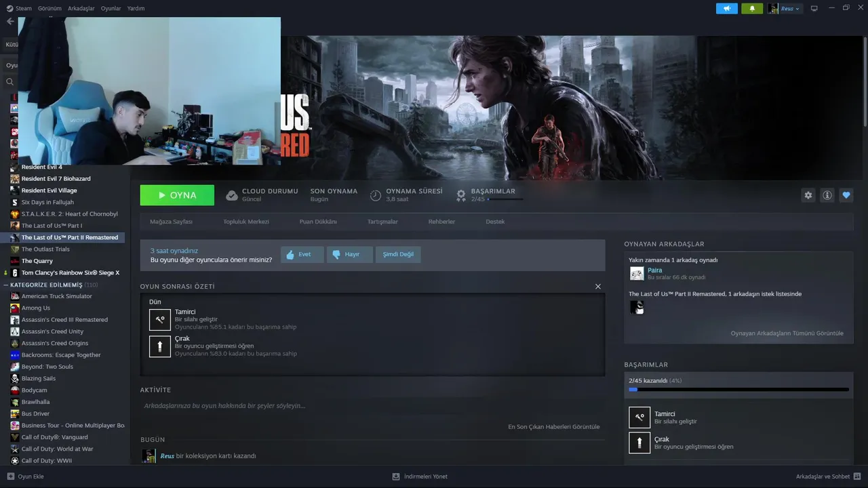
Task: Open the Görünüm menu
Action: pyautogui.click(x=50, y=8)
